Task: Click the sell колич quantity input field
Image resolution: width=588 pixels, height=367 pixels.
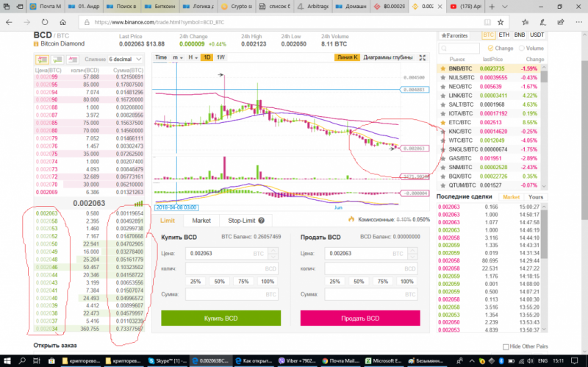Action: pyautogui.click(x=371, y=268)
